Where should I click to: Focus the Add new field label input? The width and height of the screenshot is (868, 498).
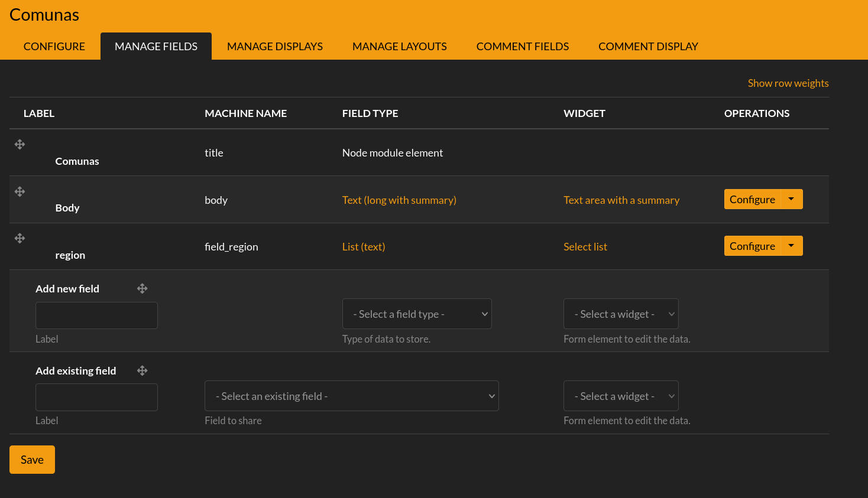coord(96,315)
